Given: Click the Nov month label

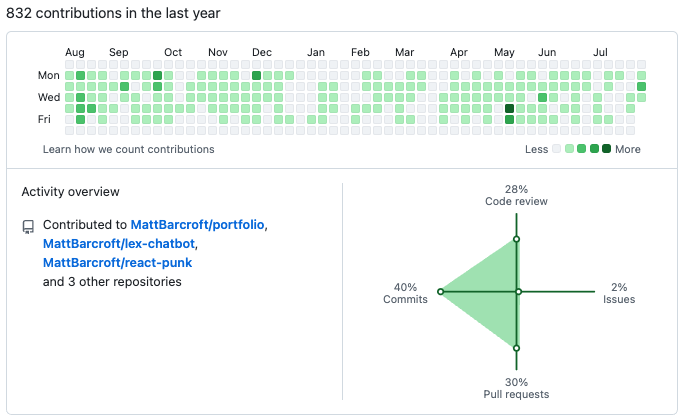Looking at the screenshot, I should click(x=218, y=52).
